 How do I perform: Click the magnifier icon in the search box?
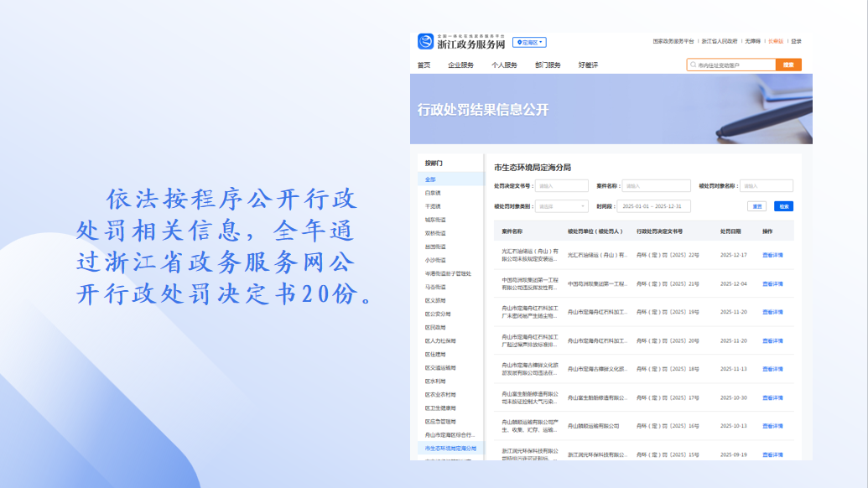click(693, 65)
